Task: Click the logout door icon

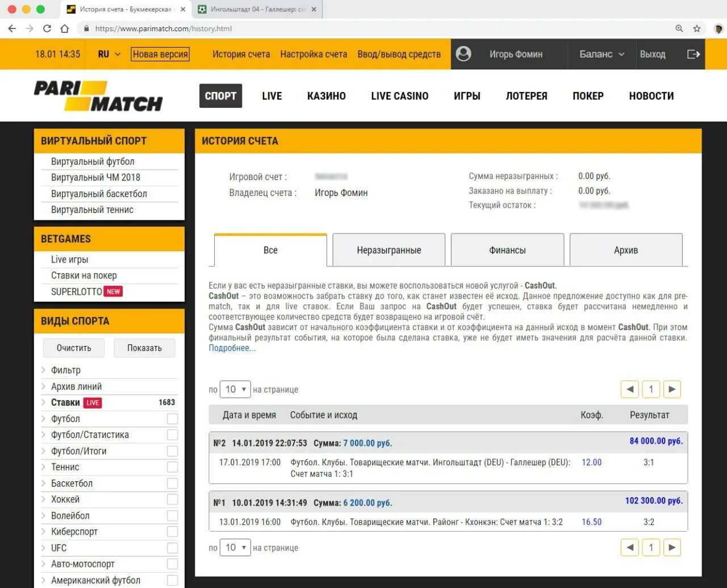Action: point(693,54)
